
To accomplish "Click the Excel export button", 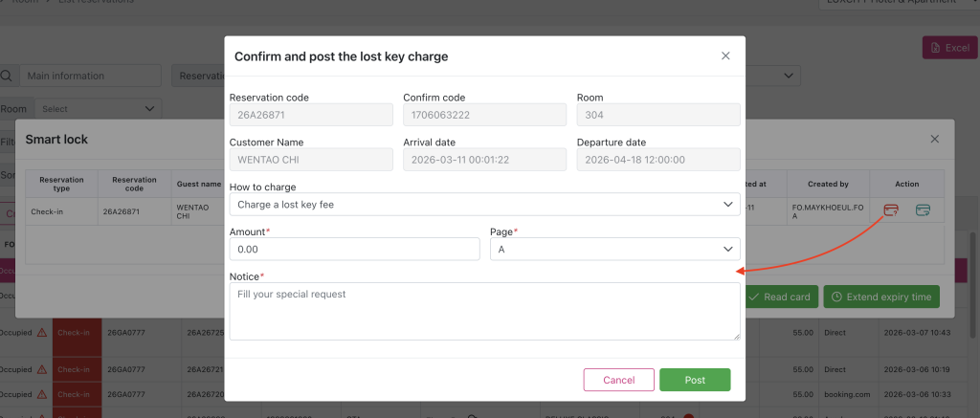I will (x=948, y=48).
